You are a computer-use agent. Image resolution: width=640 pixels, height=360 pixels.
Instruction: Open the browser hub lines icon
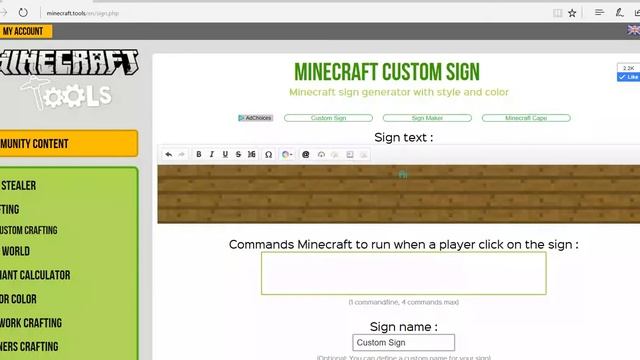tap(599, 13)
